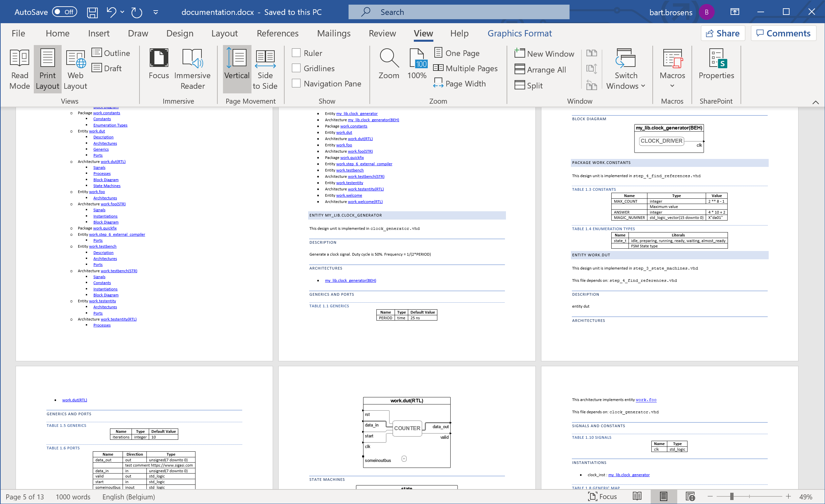Open undo history dropdown arrow
Viewport: 825px width, 504px height.
click(x=122, y=12)
